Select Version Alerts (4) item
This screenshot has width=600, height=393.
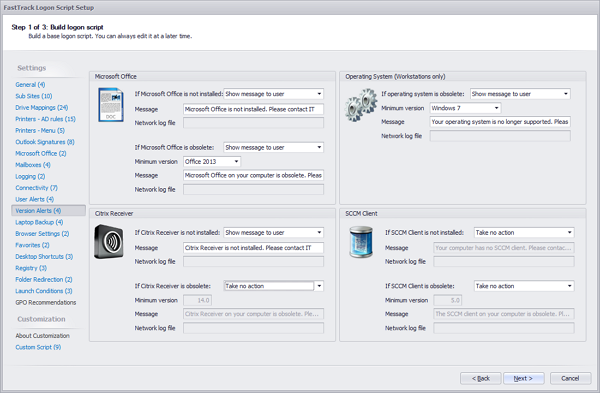tap(49, 210)
